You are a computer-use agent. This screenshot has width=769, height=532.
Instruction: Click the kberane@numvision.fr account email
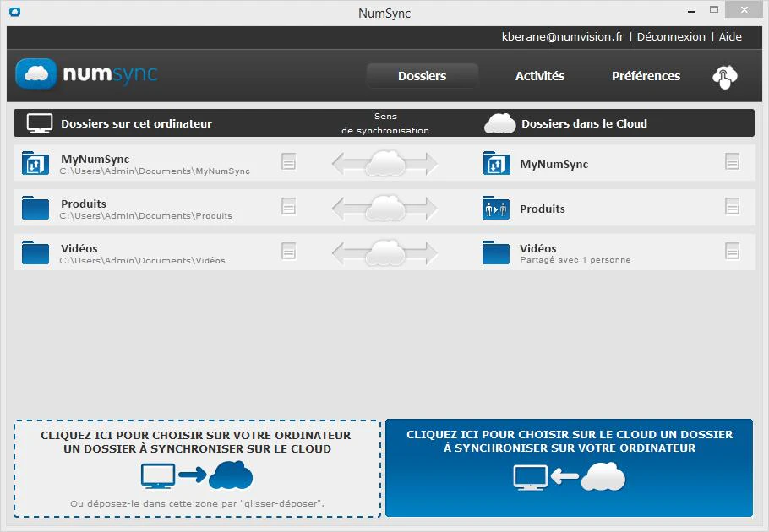coord(563,37)
